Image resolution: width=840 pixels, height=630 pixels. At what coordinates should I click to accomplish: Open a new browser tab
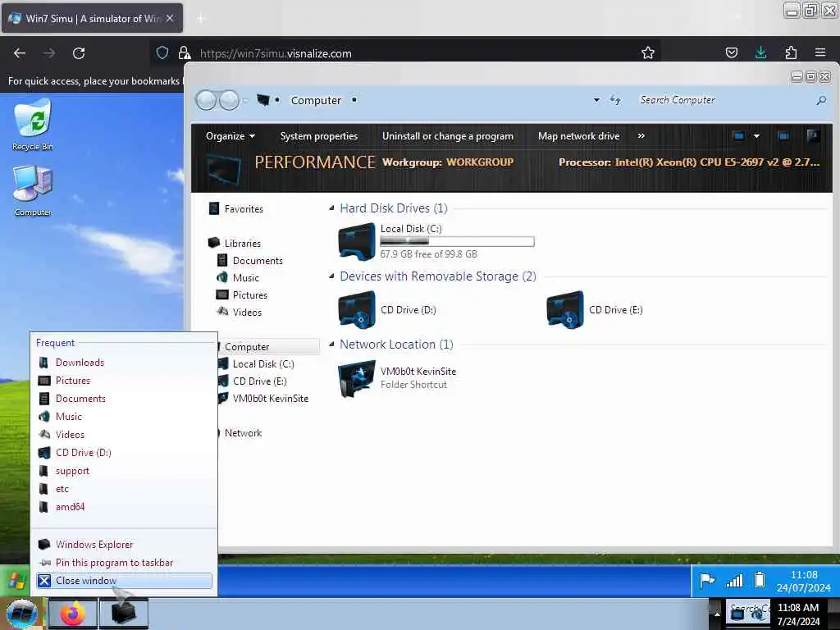click(x=200, y=19)
